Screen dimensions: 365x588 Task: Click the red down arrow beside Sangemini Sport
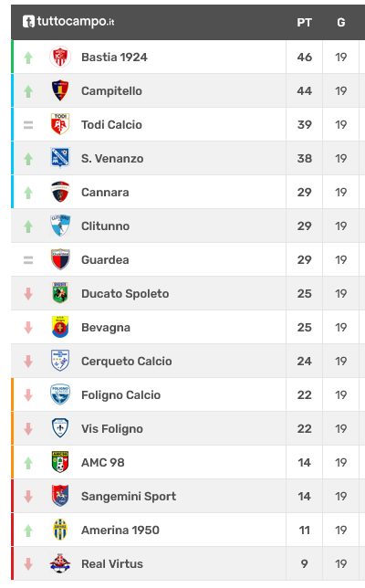28,496
